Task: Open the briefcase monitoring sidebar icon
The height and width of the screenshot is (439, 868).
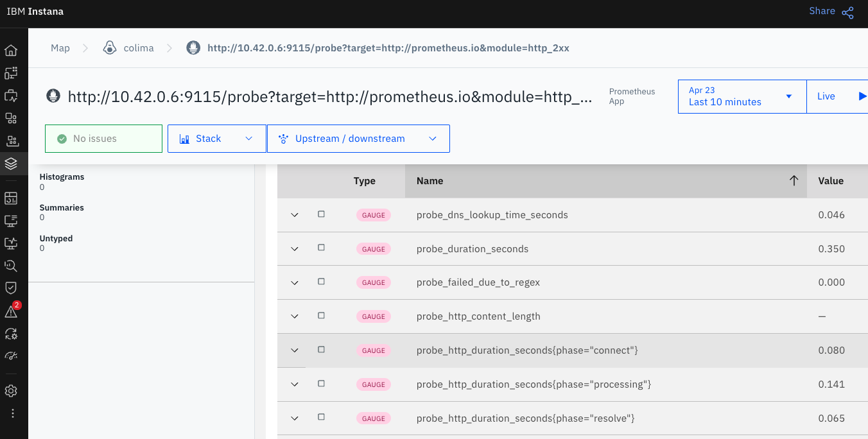Action: click(x=11, y=96)
